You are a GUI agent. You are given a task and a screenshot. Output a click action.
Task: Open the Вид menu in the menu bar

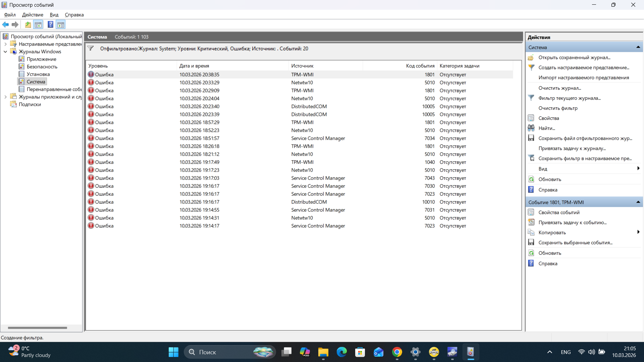54,15
